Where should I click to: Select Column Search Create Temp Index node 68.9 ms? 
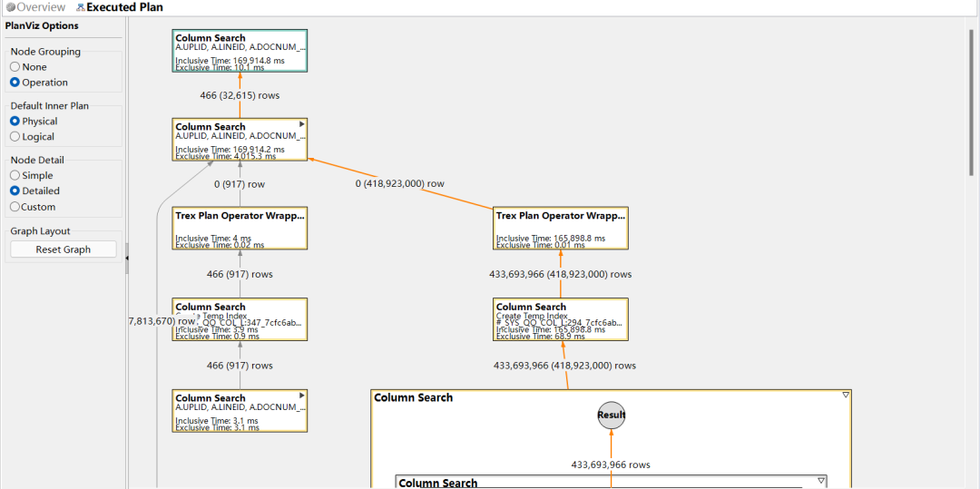pos(561,319)
